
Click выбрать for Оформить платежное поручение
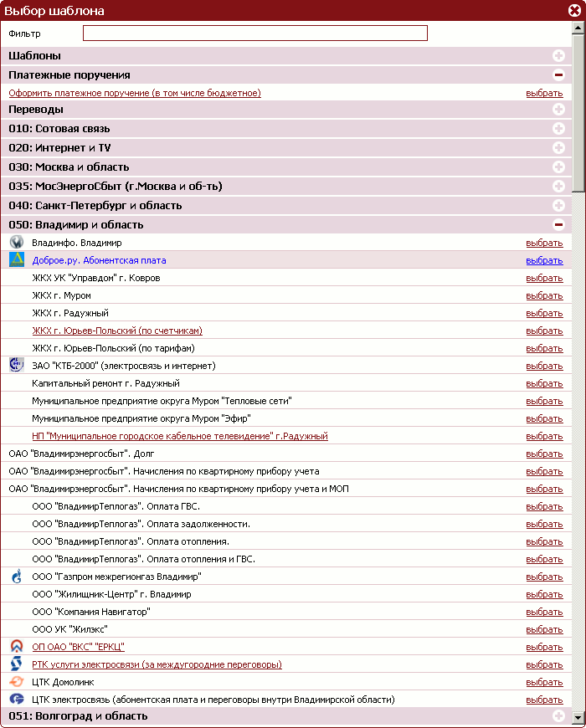coord(544,93)
